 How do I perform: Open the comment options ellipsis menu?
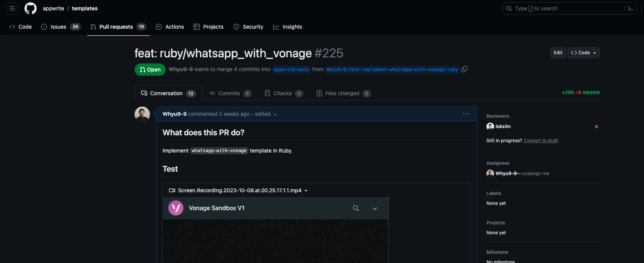(466, 114)
